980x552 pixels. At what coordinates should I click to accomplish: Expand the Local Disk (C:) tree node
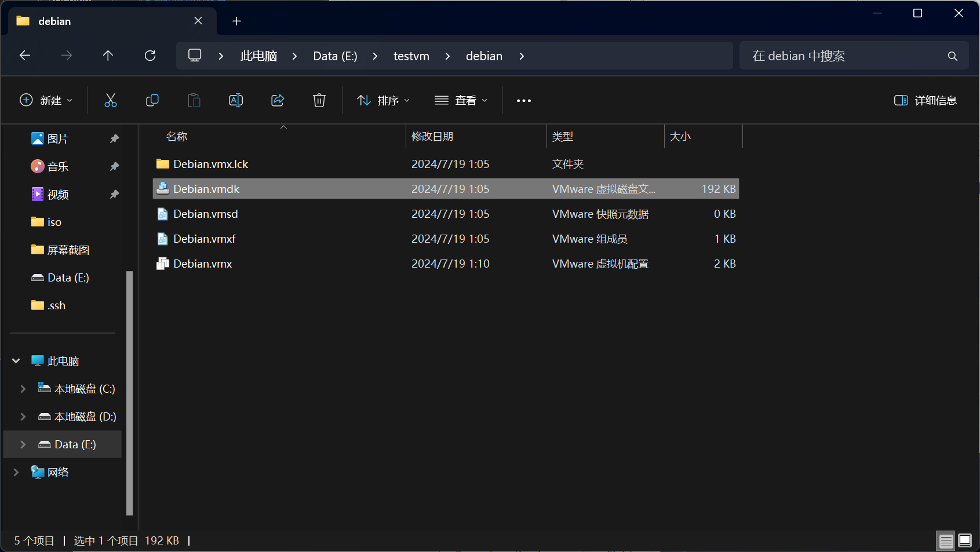23,389
